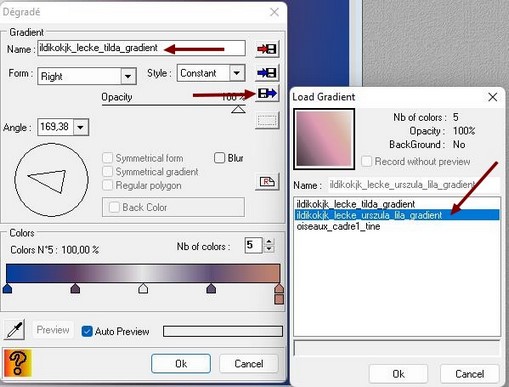Click the reset gradient R icon
This screenshot has height=387, width=509.
pyautogui.click(x=267, y=182)
